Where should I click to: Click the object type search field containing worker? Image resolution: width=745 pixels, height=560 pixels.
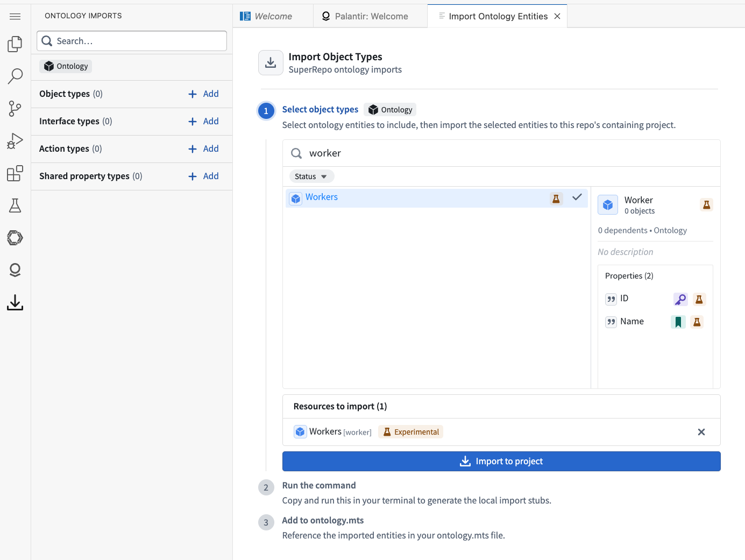tap(501, 153)
